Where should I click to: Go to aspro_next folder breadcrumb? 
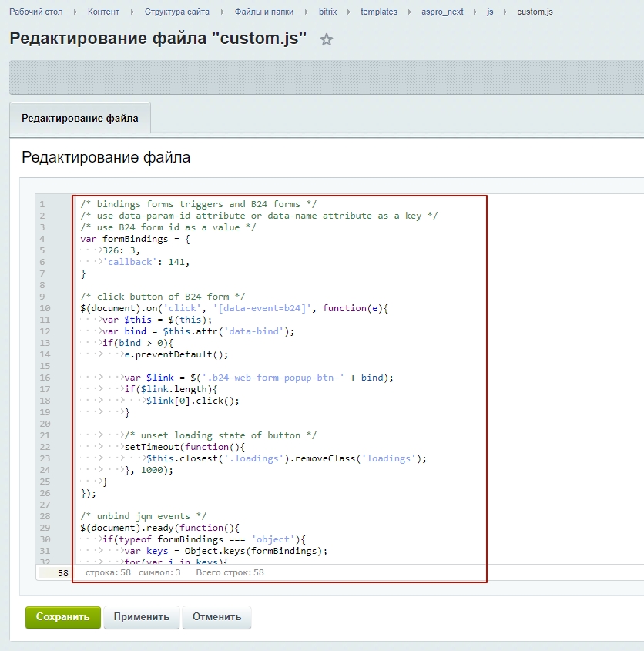coord(442,12)
